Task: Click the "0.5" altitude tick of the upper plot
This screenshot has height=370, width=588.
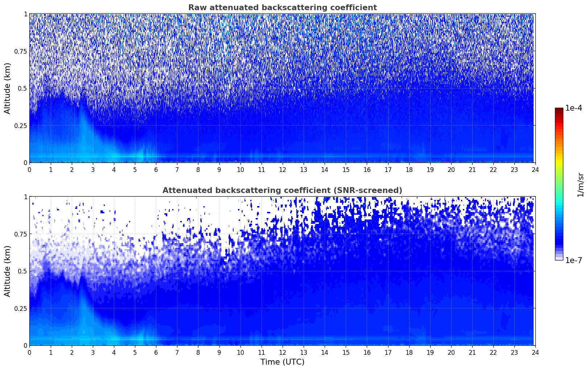Action: 22,89
